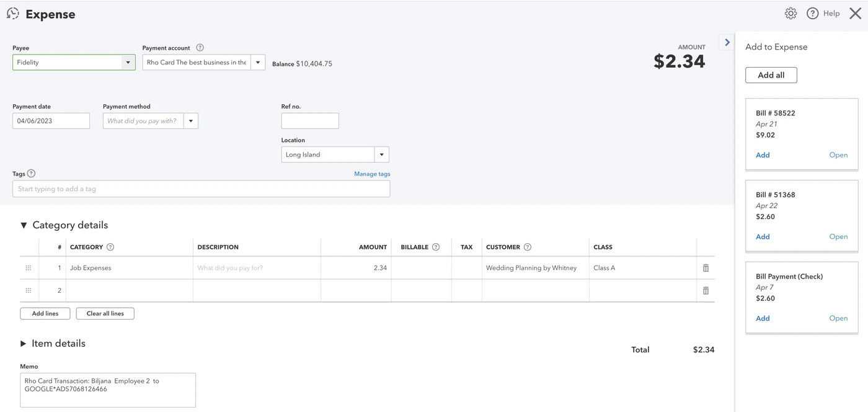Show Tags help tooltip icon
The height and width of the screenshot is (412, 868).
(x=31, y=174)
